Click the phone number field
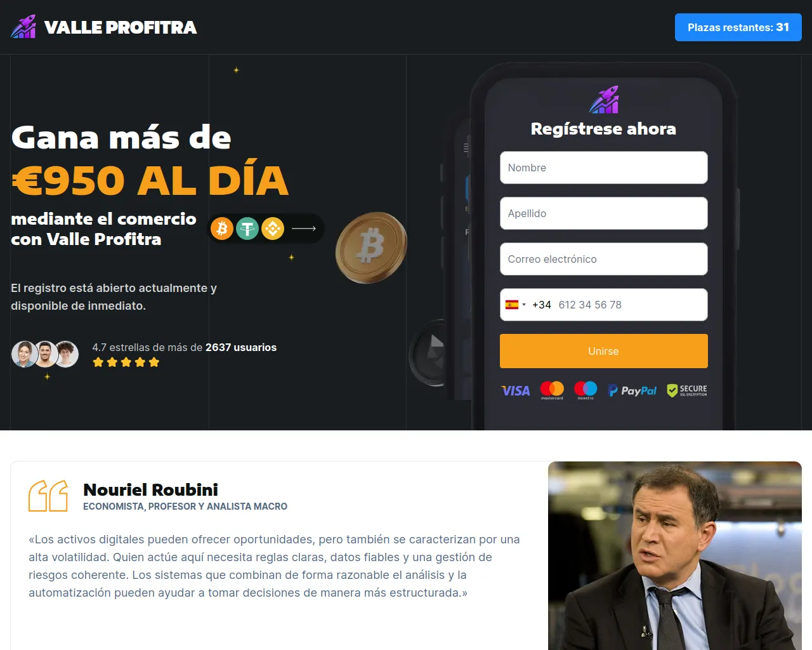812x650 pixels. (x=628, y=305)
